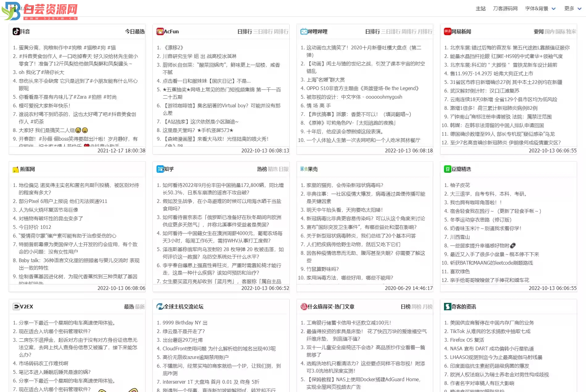
Task: Open the 主站 nav link
Action: [x=481, y=9]
